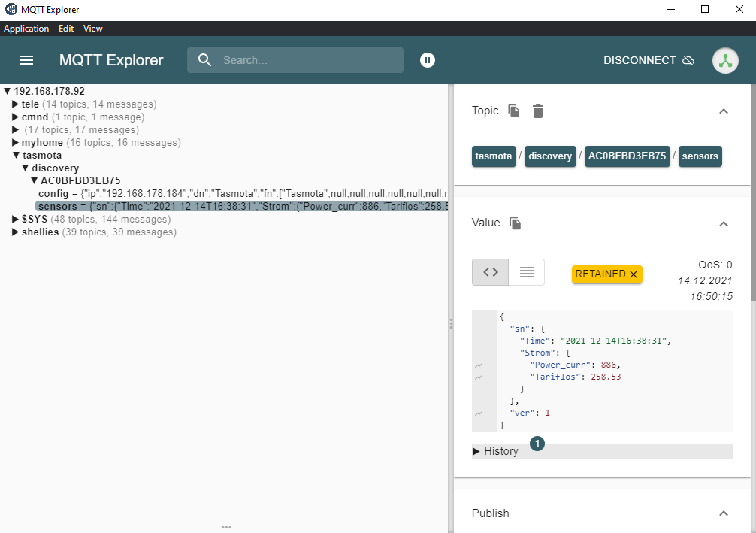The image size is (756, 533).
Task: Expand the $SYS topic node
Action: coord(15,220)
